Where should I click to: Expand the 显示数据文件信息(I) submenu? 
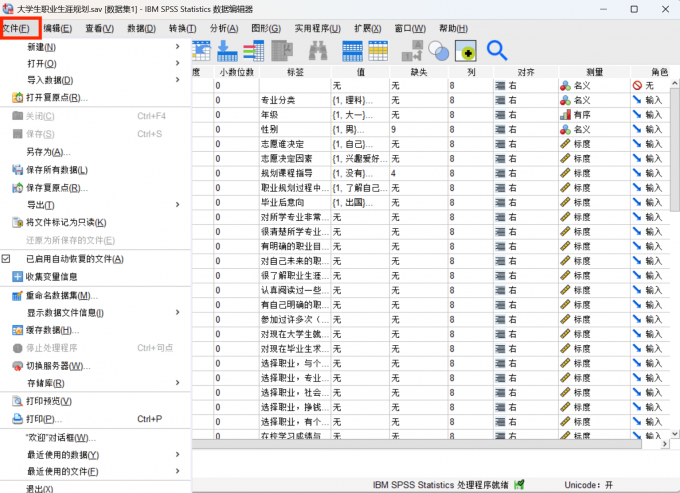click(x=177, y=312)
